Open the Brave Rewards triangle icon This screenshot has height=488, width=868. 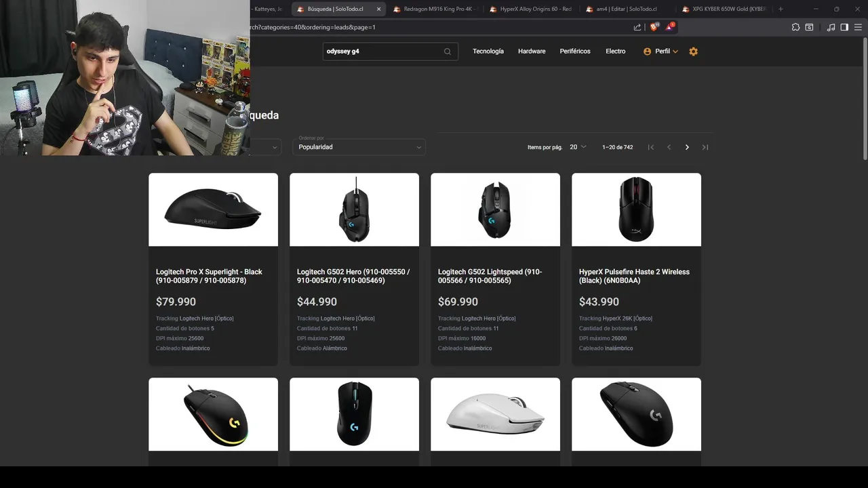tap(670, 27)
